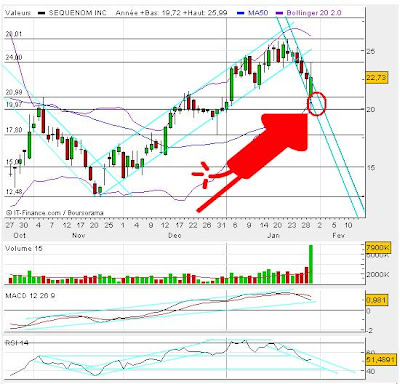Click the 20,99 horizontal level label
Viewport: 400px width, 384px height.
[14, 92]
